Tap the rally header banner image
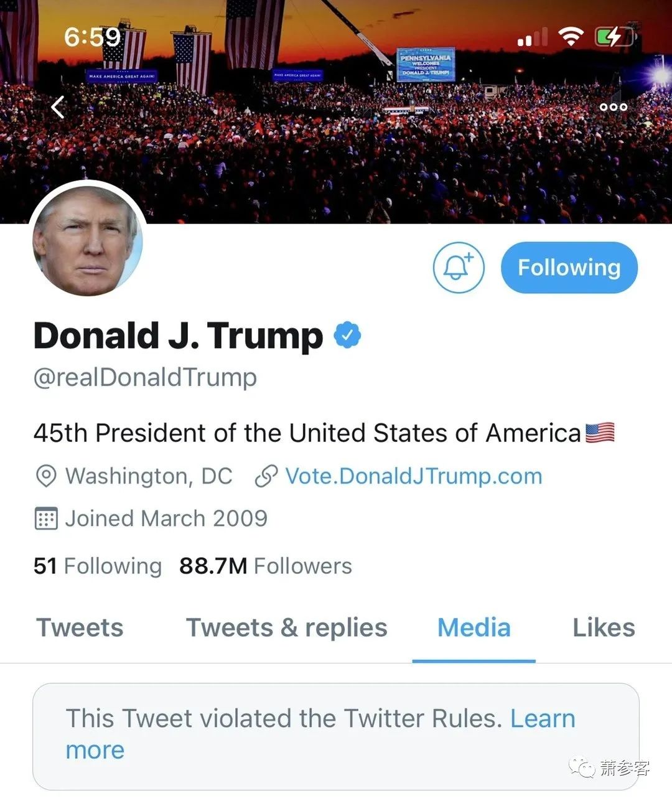The image size is (672, 798). (x=336, y=111)
